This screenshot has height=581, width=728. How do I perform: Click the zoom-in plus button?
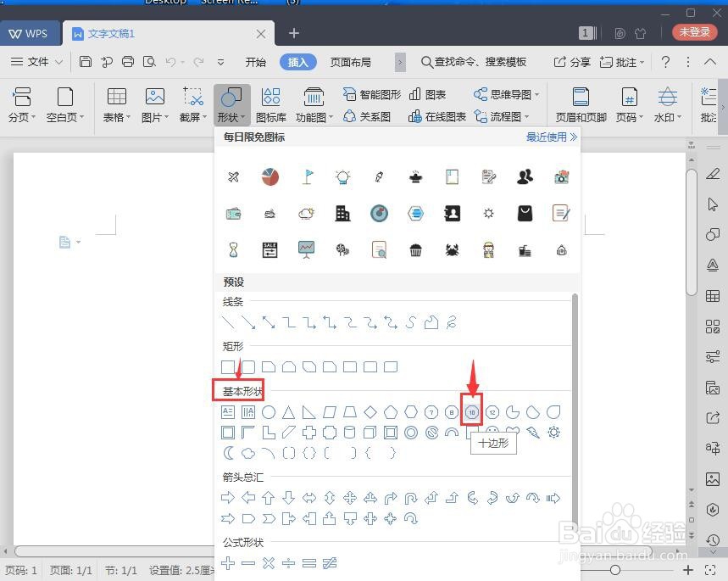(687, 570)
